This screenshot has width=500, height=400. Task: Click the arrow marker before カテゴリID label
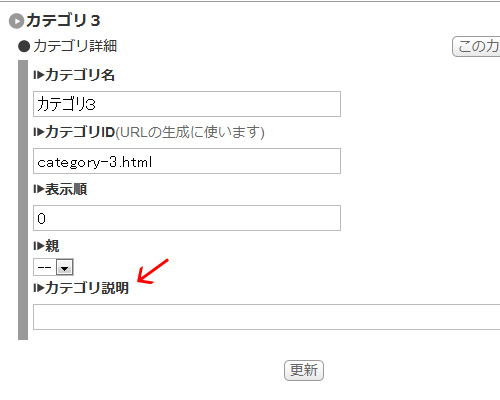pos(39,132)
